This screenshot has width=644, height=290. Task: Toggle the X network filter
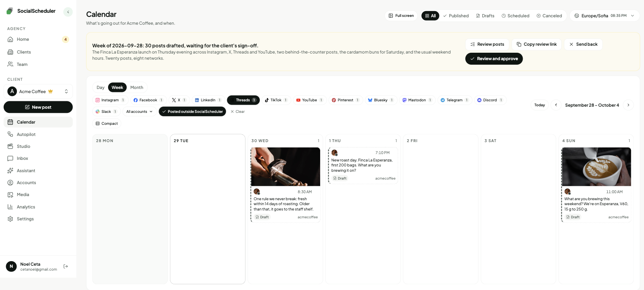click(179, 100)
